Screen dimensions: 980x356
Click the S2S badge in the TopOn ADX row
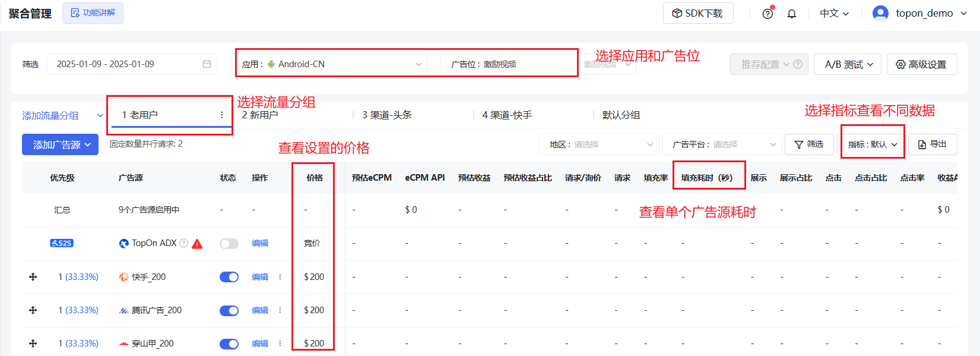coord(62,243)
